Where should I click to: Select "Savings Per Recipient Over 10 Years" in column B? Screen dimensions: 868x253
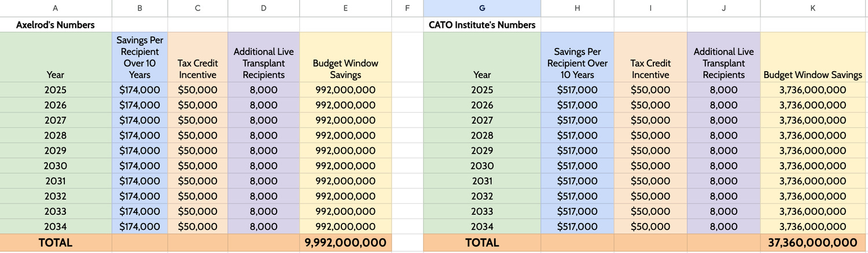(x=140, y=57)
